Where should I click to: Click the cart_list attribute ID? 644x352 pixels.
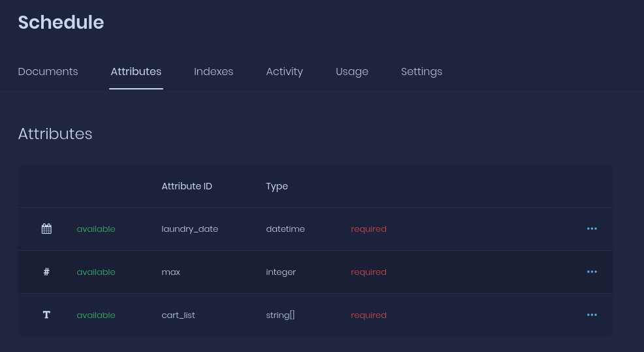[178, 315]
